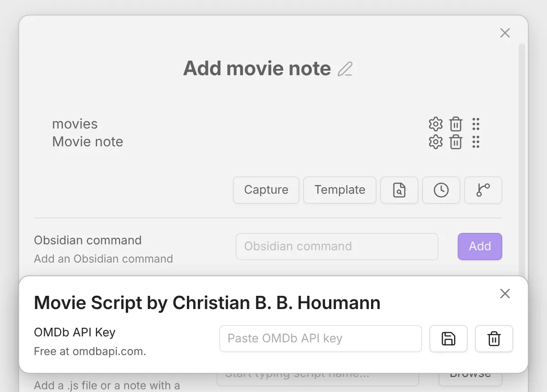This screenshot has width=547, height=392.
Task: Delete the movies command row
Action: (456, 124)
